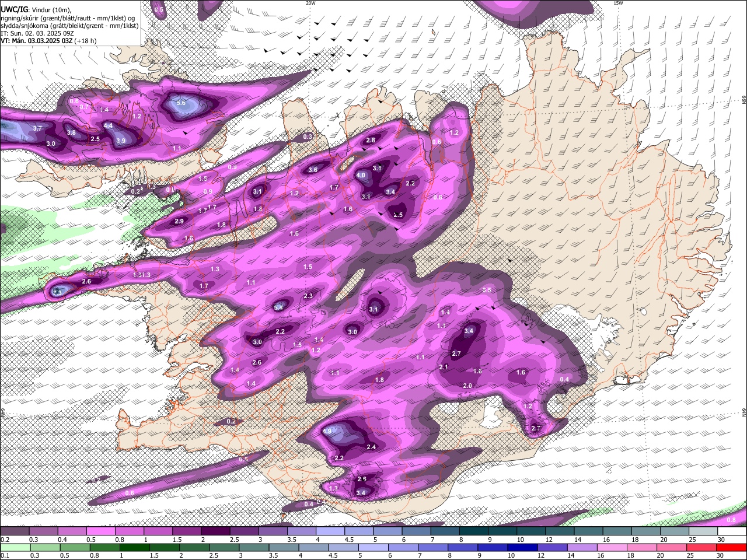Click the IT: Sun. 02. 03. 2025 09Z line
The image size is (747, 560).
pos(37,33)
